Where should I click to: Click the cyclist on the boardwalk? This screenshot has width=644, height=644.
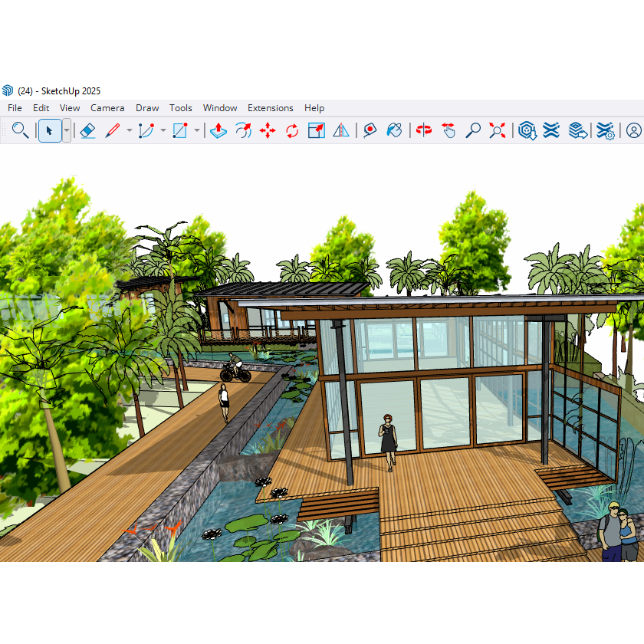coord(235,368)
